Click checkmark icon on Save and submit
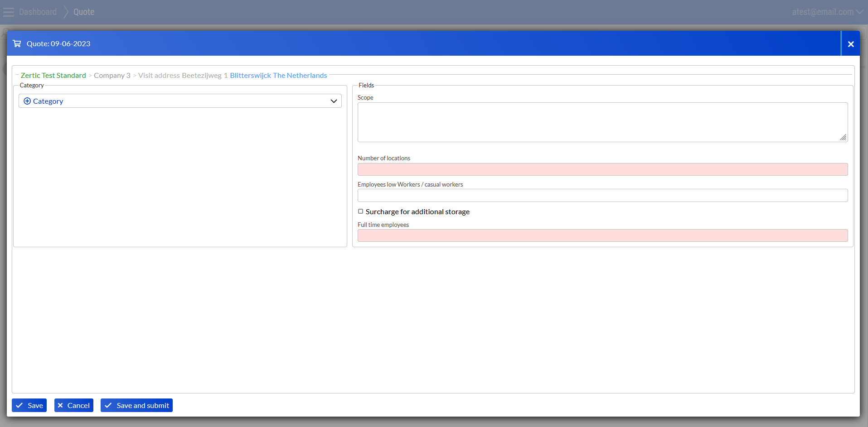 tap(108, 405)
